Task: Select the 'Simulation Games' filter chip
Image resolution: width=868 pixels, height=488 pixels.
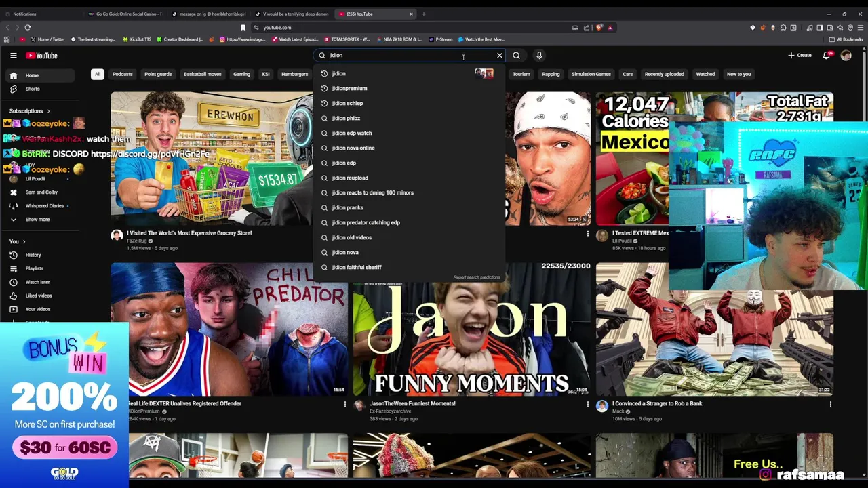Action: click(591, 74)
